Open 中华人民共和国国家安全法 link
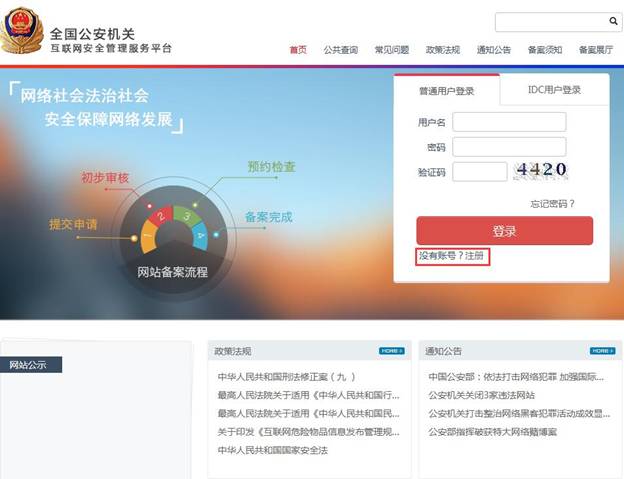The image size is (624, 479). pos(272,450)
